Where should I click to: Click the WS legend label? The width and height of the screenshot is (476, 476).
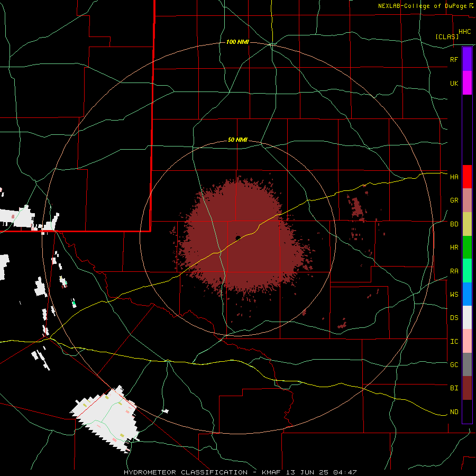(x=454, y=295)
